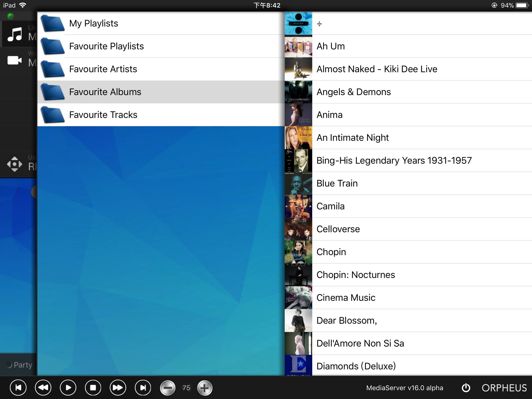This screenshot has height=399, width=532.
Task: Tap the power icon beside ORPHEUS
Action: [466, 388]
